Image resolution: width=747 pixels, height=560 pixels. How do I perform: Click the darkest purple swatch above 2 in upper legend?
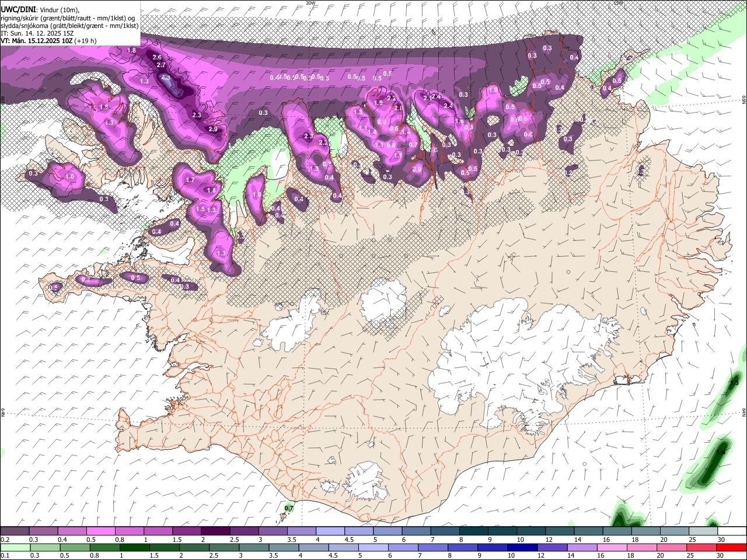coord(215,530)
